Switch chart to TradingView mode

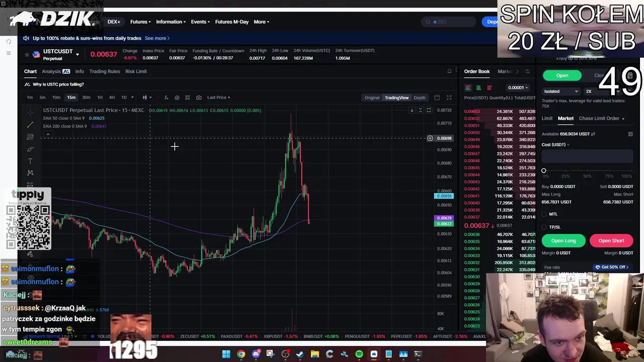click(397, 98)
